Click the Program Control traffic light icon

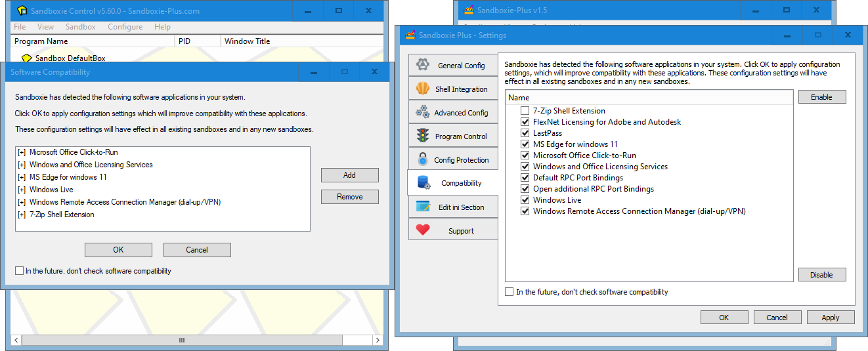(423, 136)
